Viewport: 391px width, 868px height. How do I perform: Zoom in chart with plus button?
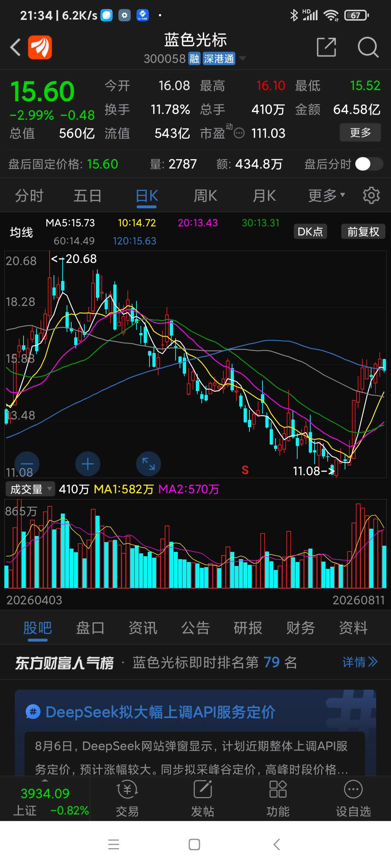coord(88,464)
